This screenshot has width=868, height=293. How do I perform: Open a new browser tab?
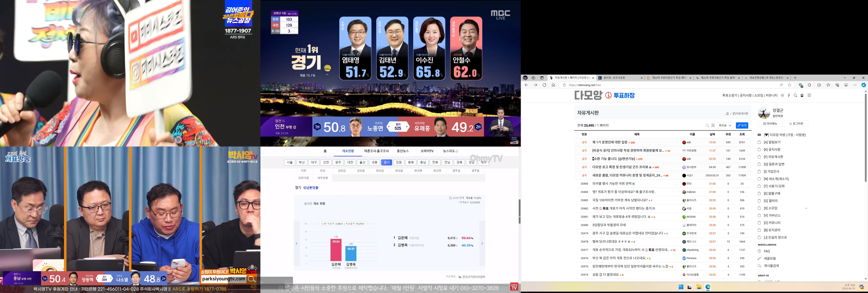point(795,78)
